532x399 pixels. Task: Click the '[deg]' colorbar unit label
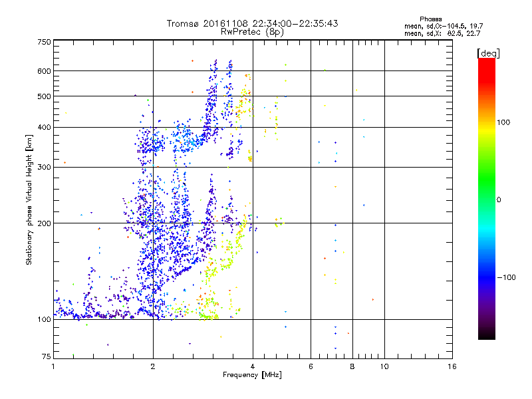pos(488,53)
